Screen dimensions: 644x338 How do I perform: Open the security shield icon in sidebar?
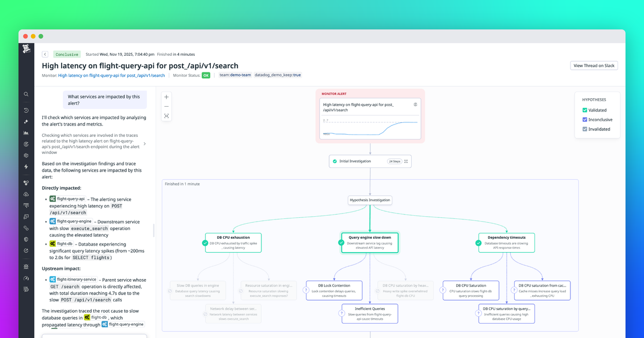coord(26,239)
